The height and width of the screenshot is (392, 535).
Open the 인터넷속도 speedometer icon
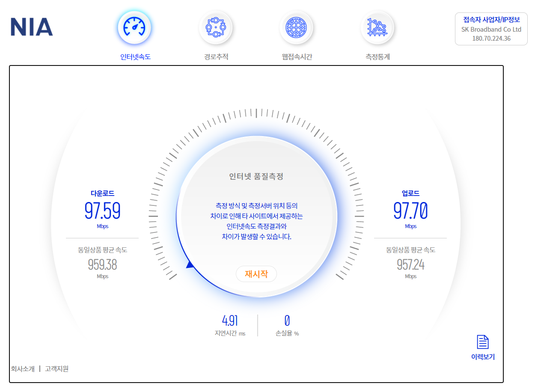click(134, 27)
